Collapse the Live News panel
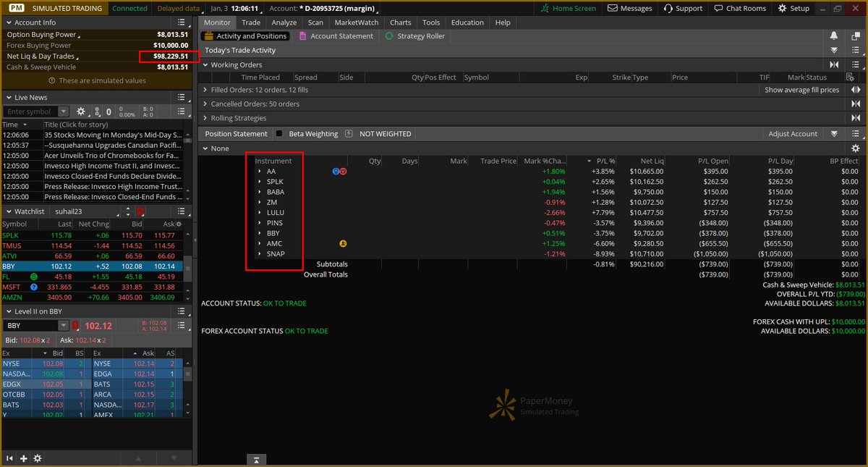 pyautogui.click(x=9, y=97)
